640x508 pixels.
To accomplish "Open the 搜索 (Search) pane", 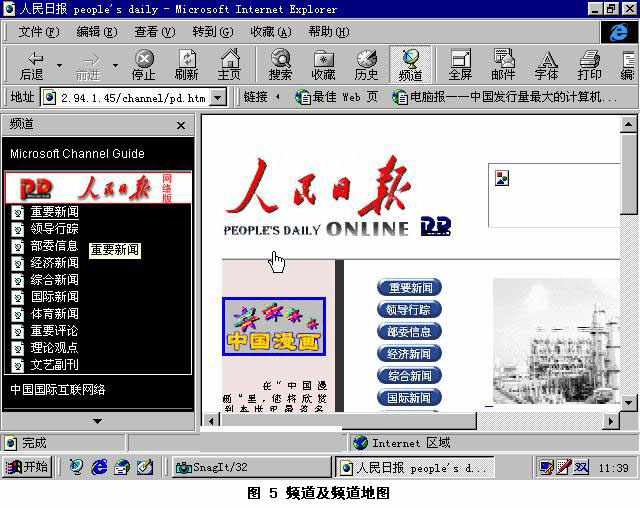I will pyautogui.click(x=280, y=65).
